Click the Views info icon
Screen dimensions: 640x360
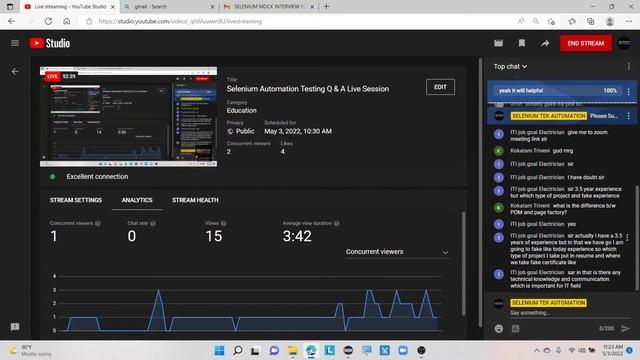tap(223, 223)
